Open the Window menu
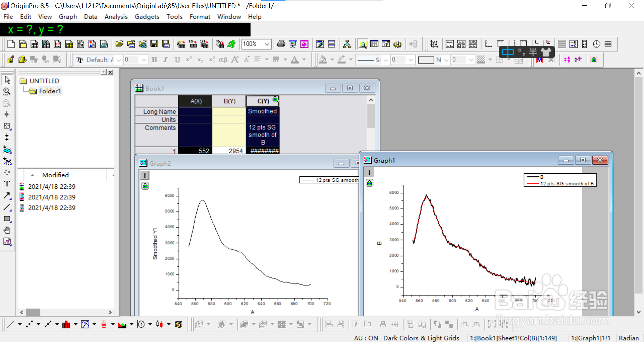 pos(229,17)
